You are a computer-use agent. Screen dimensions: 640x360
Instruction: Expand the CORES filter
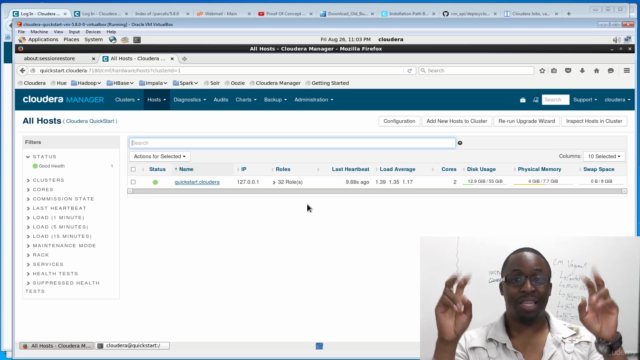click(40, 189)
